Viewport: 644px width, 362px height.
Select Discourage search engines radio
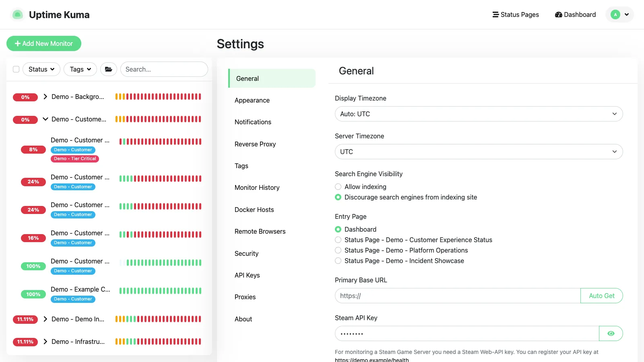click(x=338, y=197)
